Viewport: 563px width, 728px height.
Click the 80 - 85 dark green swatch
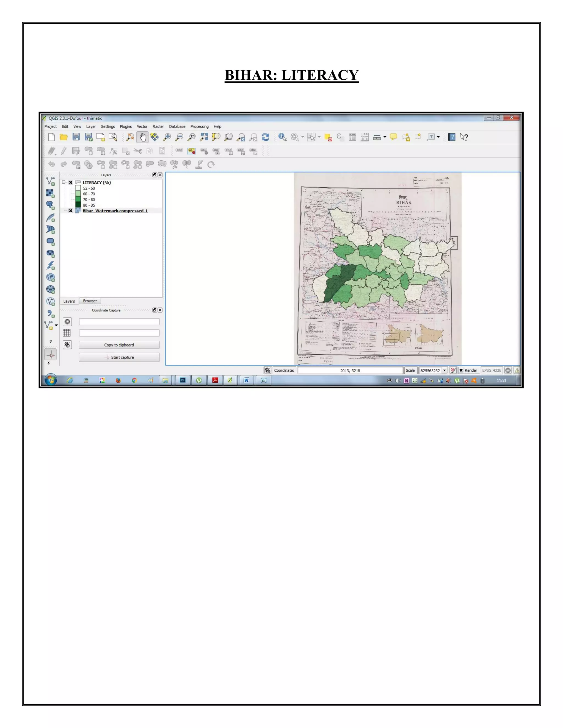pos(78,205)
